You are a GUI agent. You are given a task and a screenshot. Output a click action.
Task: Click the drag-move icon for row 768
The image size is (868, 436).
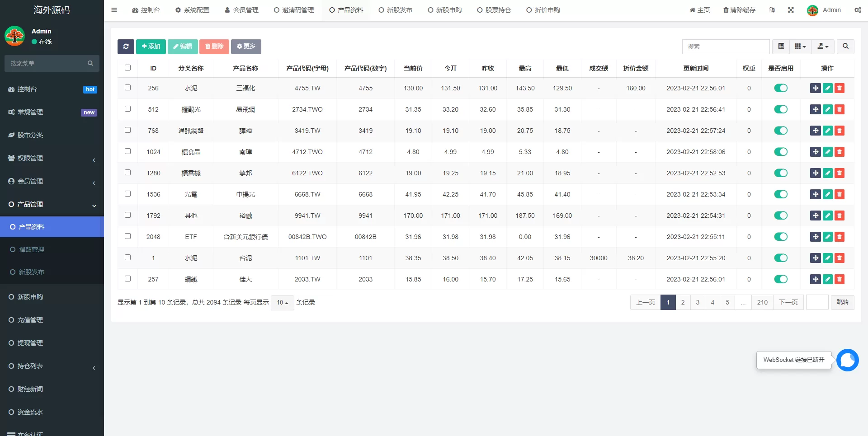point(815,131)
